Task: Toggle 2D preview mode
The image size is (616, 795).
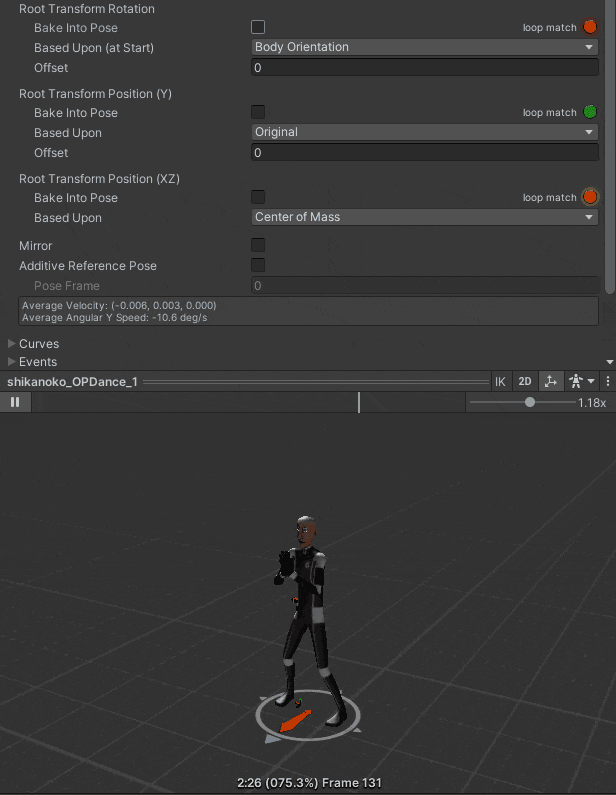Action: [x=525, y=382]
